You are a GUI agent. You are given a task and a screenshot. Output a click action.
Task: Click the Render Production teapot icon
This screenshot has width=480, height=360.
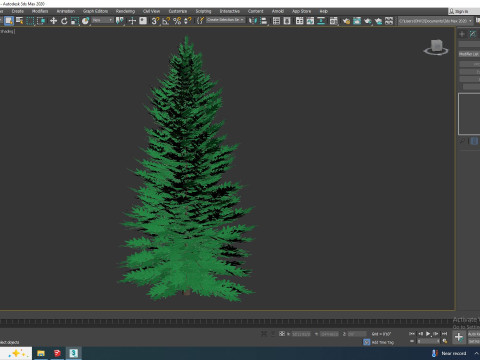point(368,21)
